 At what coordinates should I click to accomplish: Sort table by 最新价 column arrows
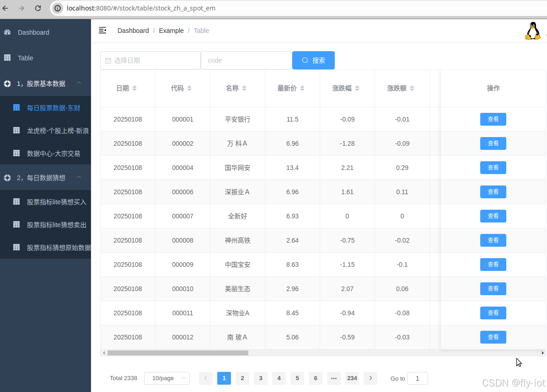click(302, 88)
